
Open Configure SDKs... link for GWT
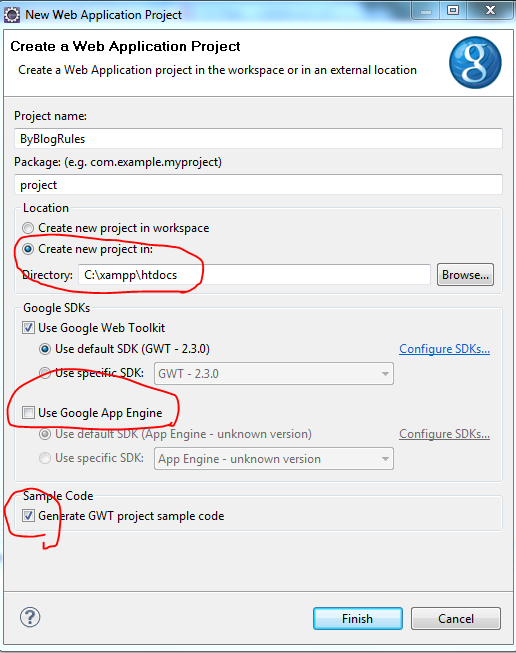point(444,349)
